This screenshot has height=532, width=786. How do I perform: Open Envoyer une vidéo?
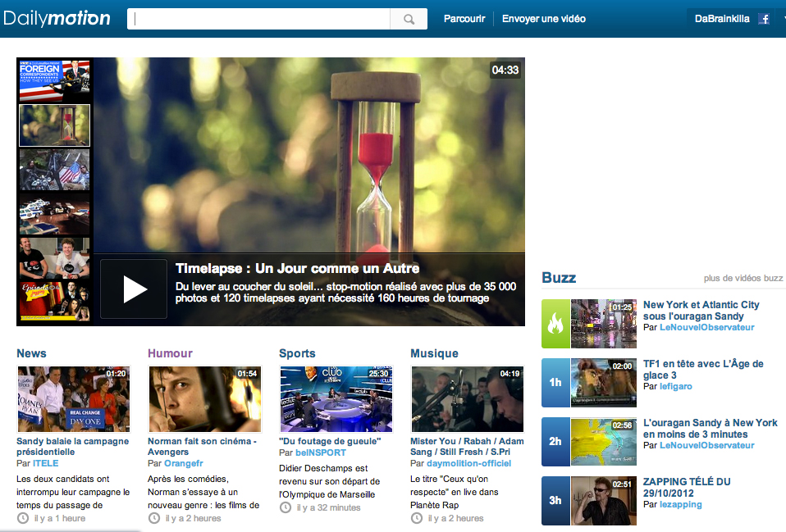click(544, 19)
